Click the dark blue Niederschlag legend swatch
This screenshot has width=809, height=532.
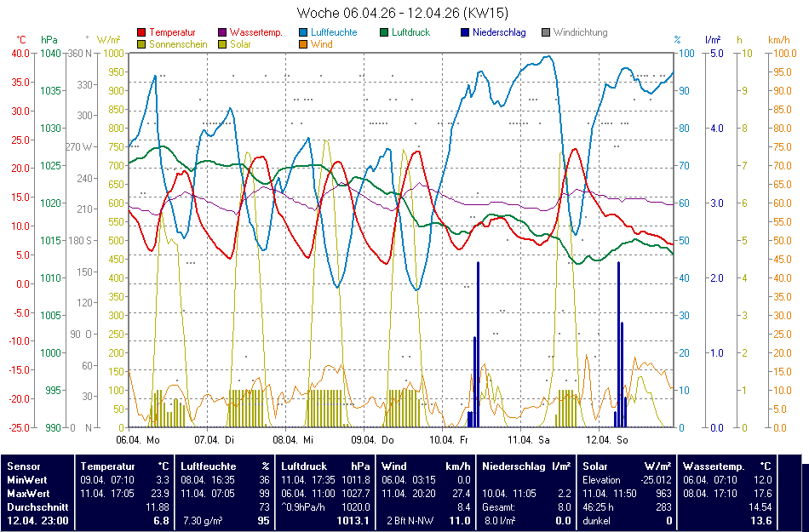pyautogui.click(x=464, y=33)
